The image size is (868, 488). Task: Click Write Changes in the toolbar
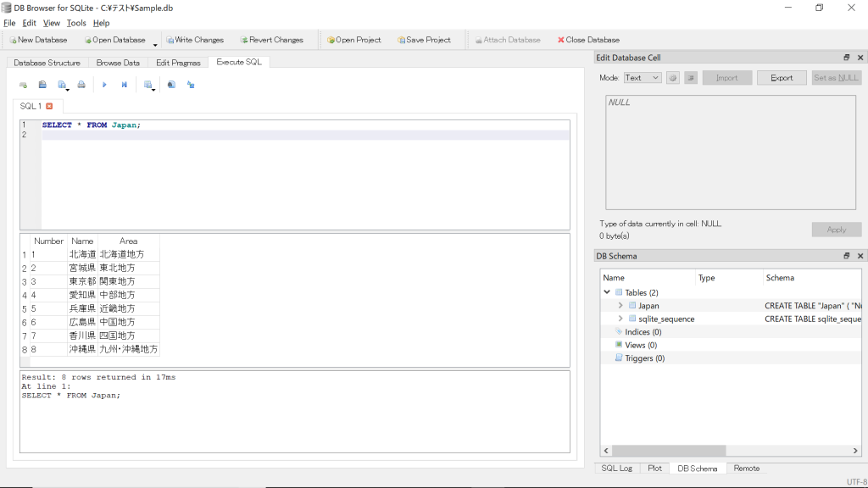195,40
